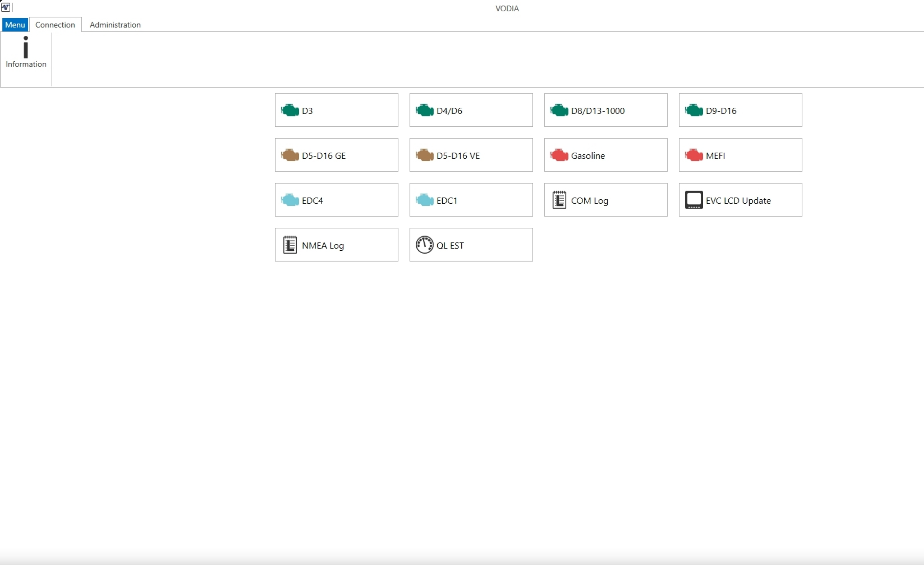Select the QL EST gauge tool

tap(471, 245)
